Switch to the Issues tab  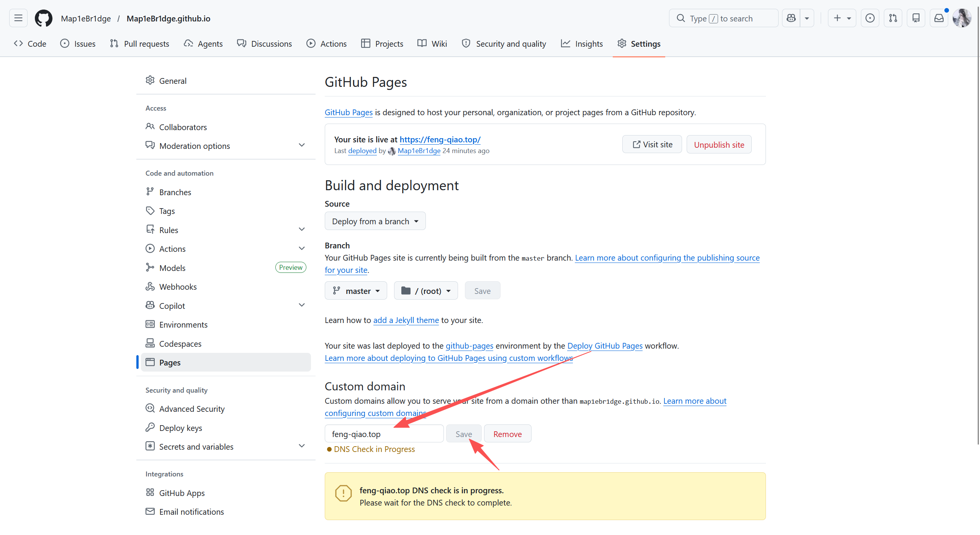(78, 44)
